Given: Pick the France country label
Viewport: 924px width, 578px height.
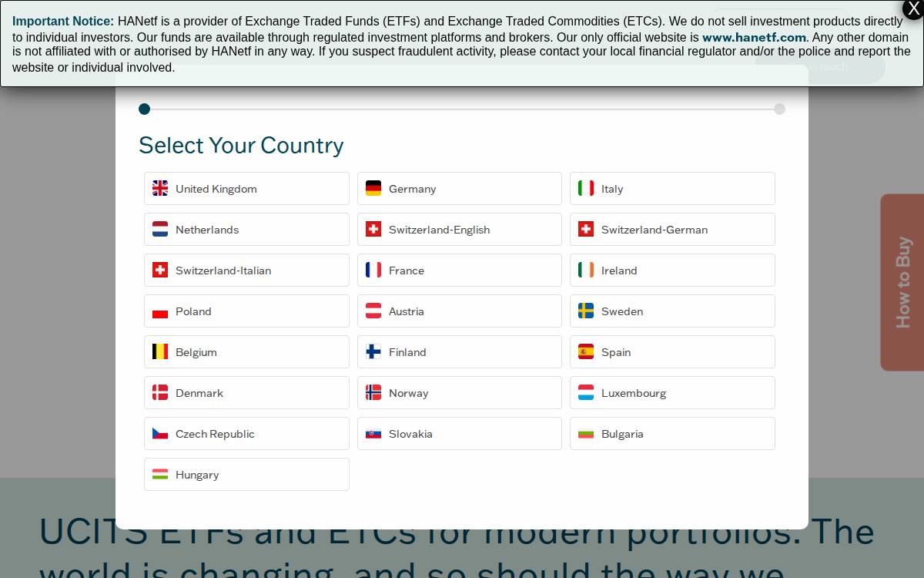Looking at the screenshot, I should pos(407,271).
